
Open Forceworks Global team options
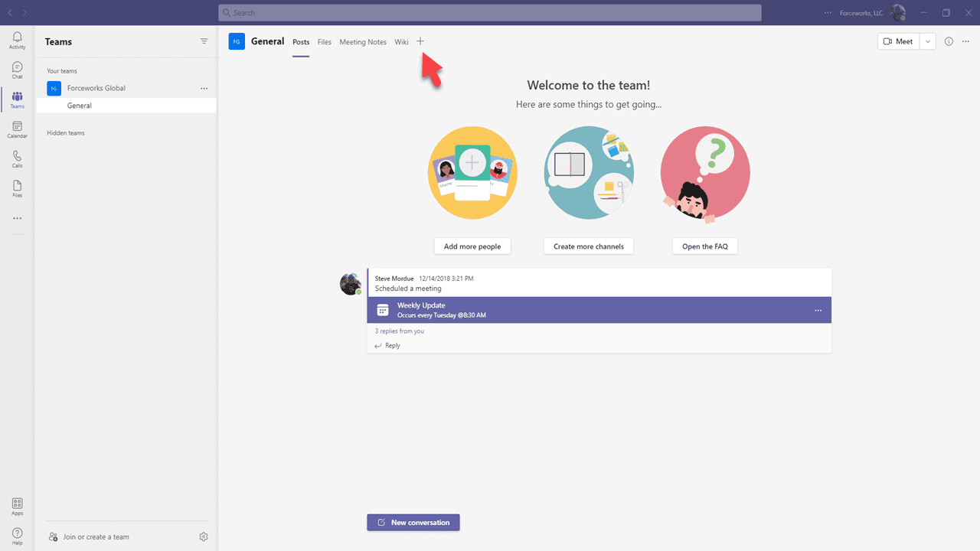pos(204,88)
